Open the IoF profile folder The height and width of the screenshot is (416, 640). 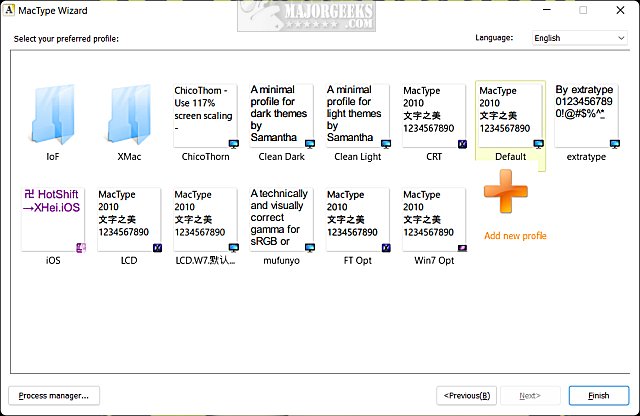(53, 114)
